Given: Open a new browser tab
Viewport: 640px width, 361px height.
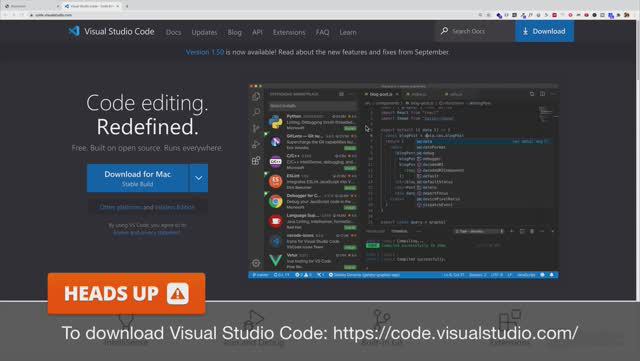Looking at the screenshot, I should [x=127, y=6].
